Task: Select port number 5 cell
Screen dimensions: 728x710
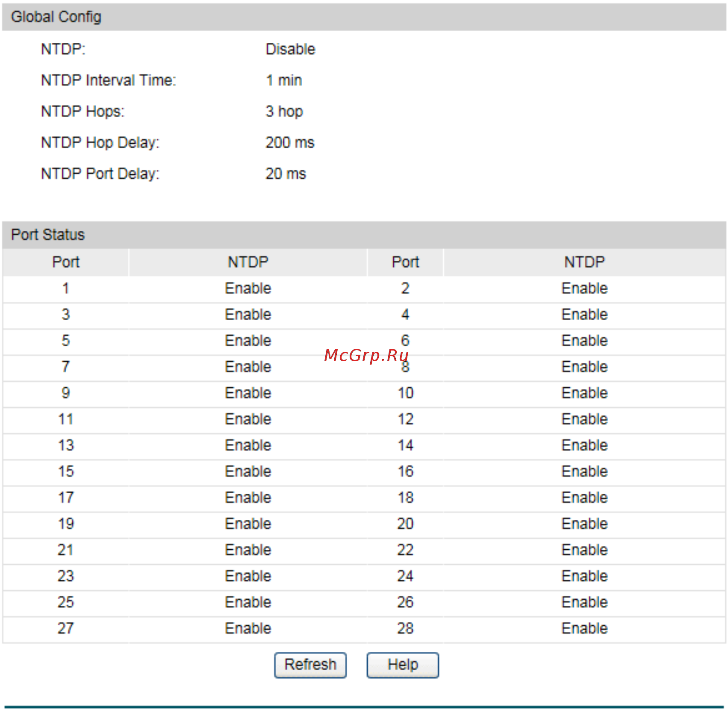Action: tap(66, 341)
